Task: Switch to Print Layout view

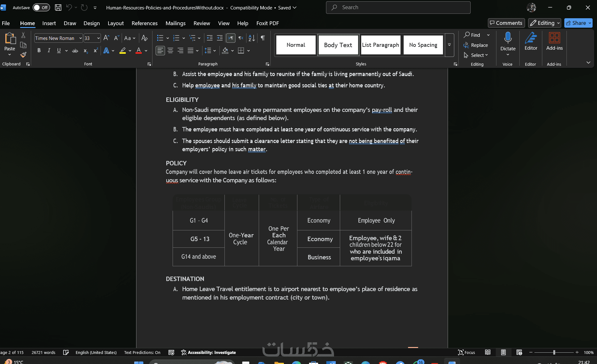Action: pyautogui.click(x=503, y=352)
